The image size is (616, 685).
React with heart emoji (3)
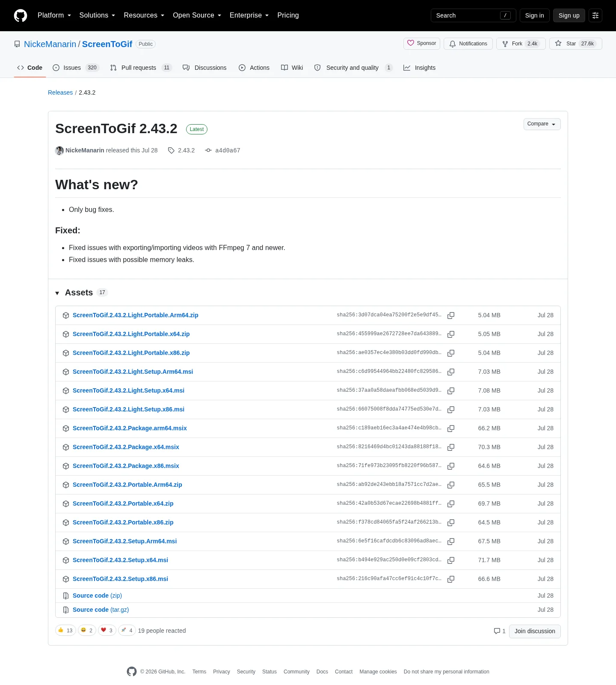click(x=107, y=630)
